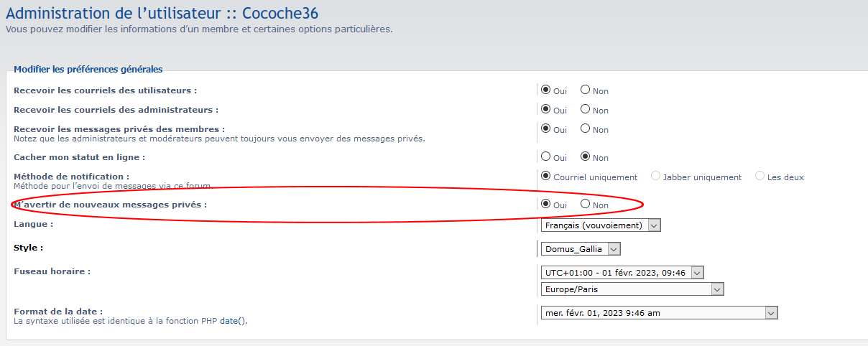Choose Oui for Recevoir les messages privés

pyautogui.click(x=546, y=129)
